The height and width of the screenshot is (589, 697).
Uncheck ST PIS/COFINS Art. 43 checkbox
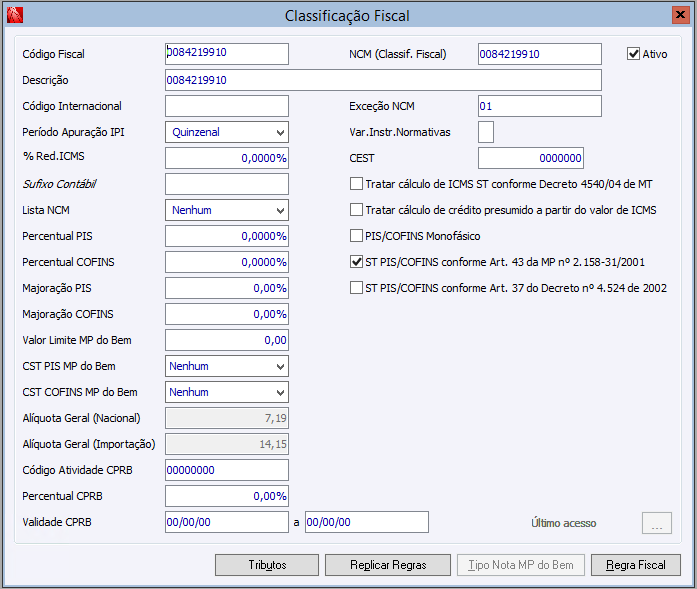click(x=356, y=262)
